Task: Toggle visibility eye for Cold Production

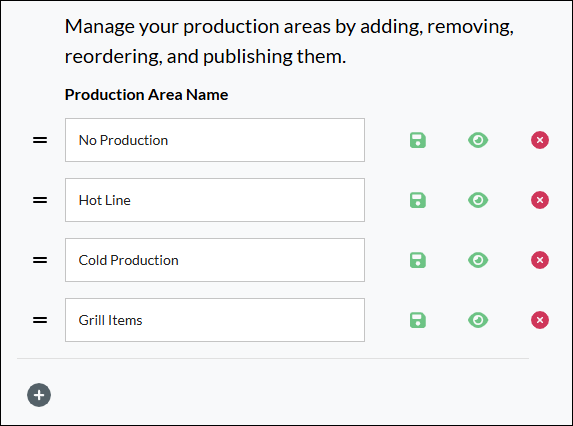Action: point(478,260)
